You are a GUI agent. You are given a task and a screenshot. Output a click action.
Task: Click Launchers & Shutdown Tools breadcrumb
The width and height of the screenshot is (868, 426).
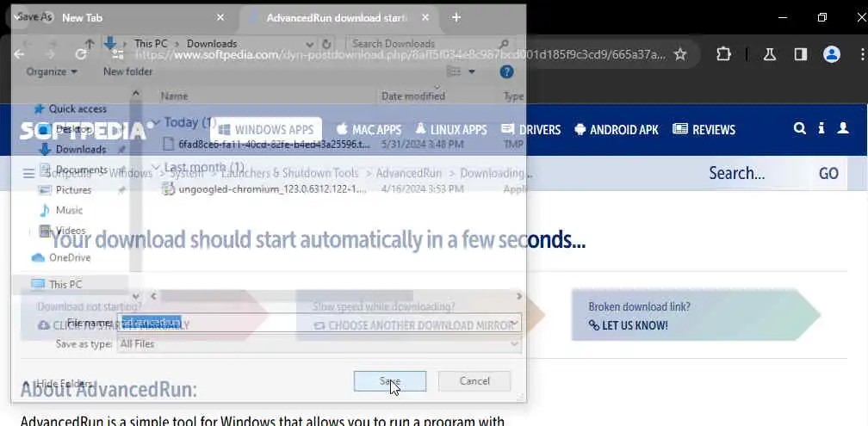pyautogui.click(x=289, y=173)
